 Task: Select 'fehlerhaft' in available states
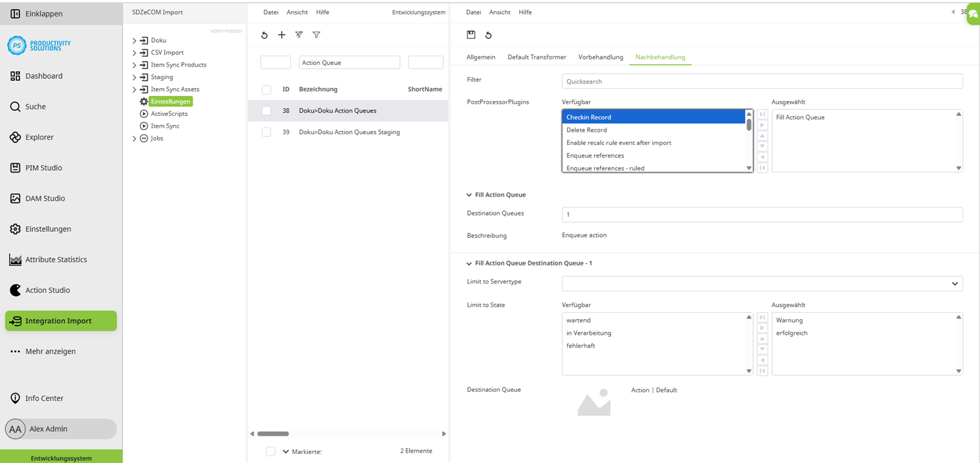click(653, 346)
